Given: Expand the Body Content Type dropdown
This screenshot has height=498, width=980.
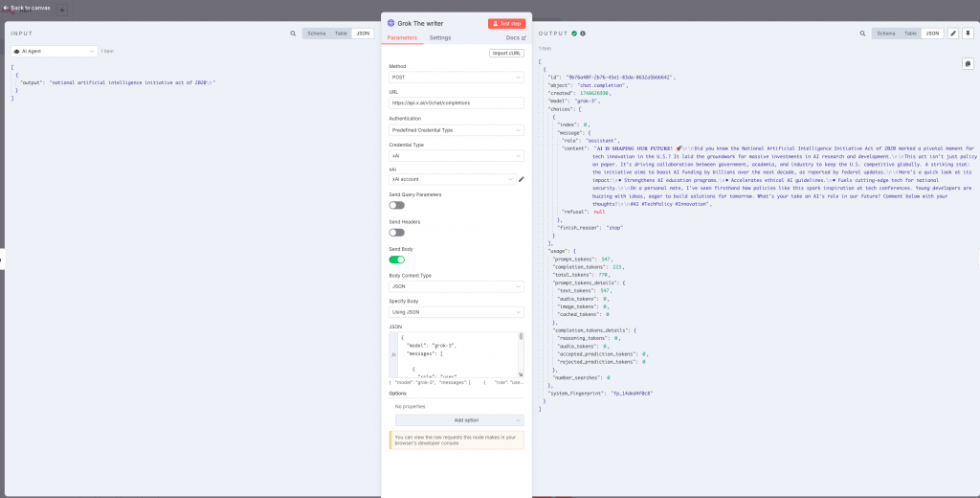Looking at the screenshot, I should point(456,286).
